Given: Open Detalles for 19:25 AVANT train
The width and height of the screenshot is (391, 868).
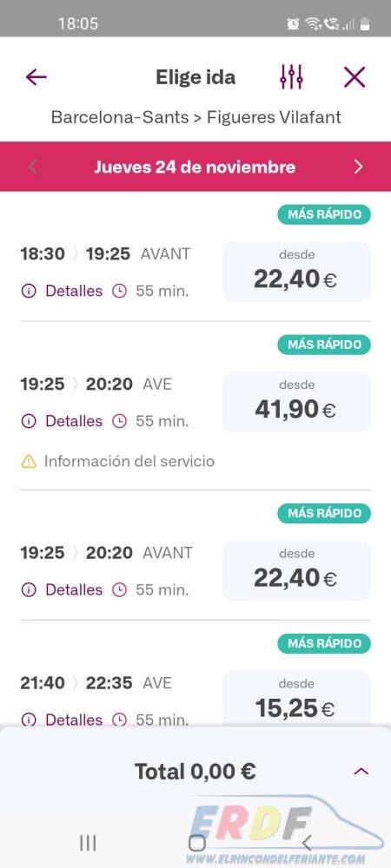Looking at the screenshot, I should click(62, 589).
